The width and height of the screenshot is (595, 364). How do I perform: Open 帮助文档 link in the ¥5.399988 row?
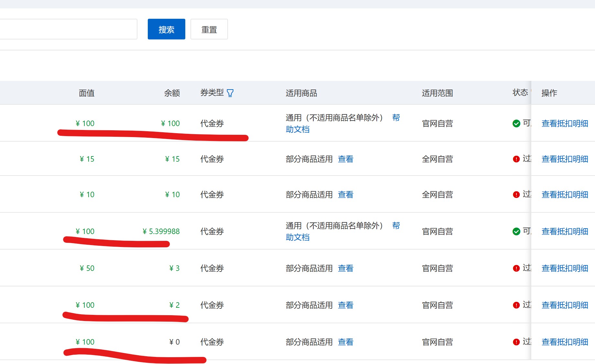click(x=297, y=237)
